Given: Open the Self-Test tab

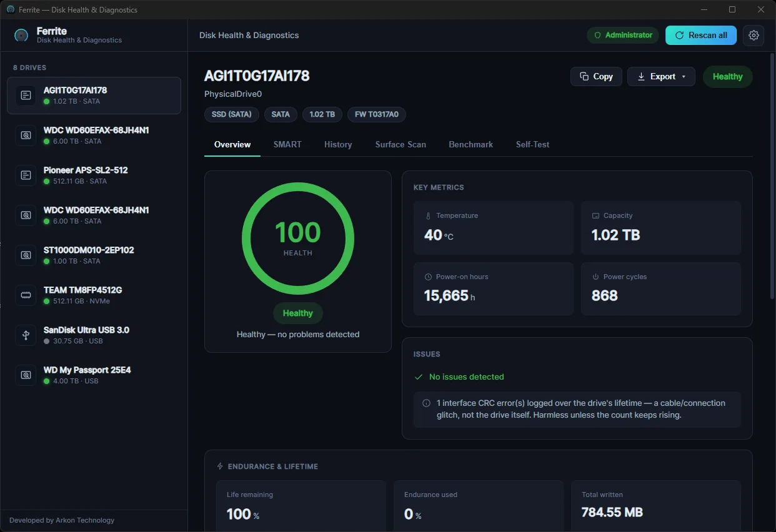Looking at the screenshot, I should (x=532, y=144).
